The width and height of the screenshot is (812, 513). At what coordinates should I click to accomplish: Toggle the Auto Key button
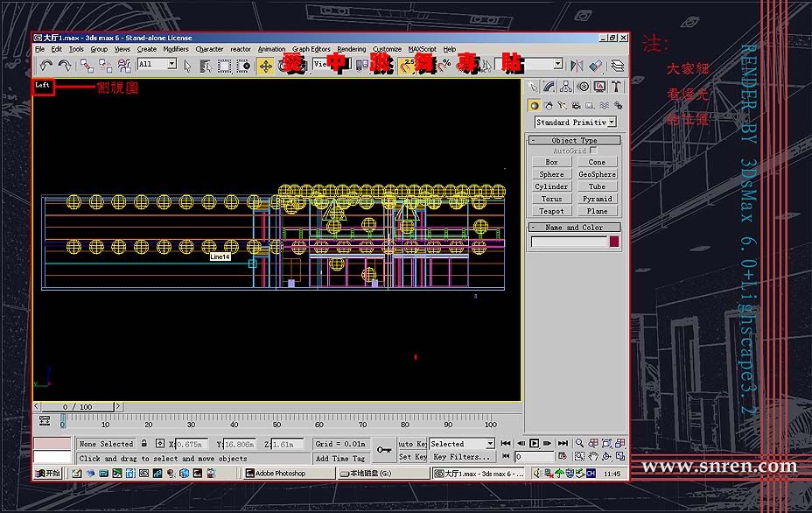413,444
